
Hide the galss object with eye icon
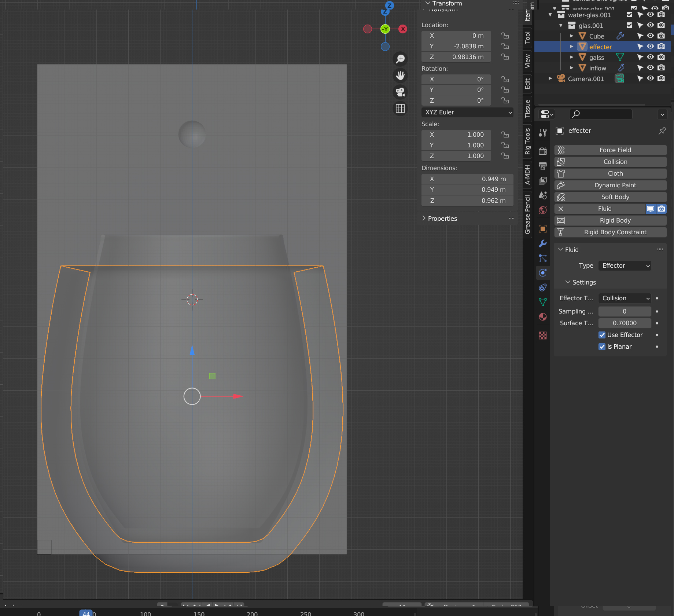click(650, 57)
